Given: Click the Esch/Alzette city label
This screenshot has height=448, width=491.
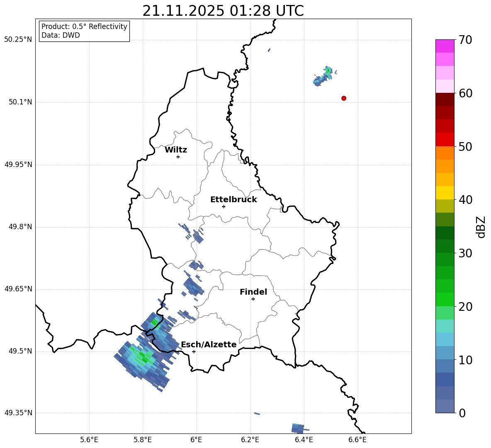Looking at the screenshot, I should [x=209, y=345].
